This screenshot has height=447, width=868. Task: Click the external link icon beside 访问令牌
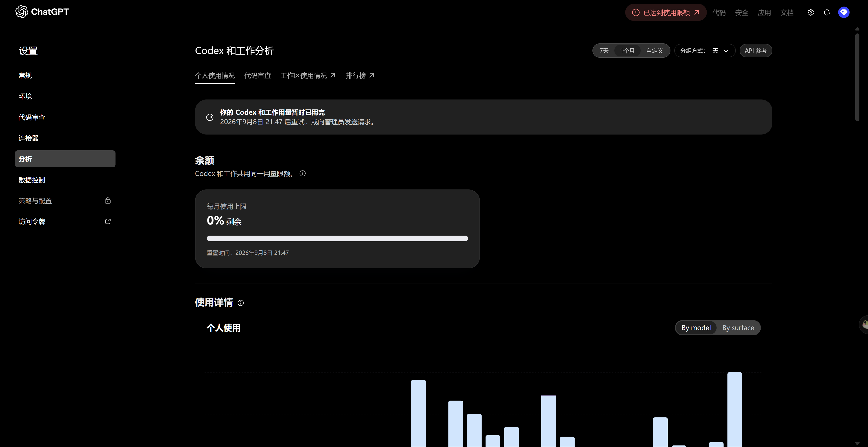[108, 222]
